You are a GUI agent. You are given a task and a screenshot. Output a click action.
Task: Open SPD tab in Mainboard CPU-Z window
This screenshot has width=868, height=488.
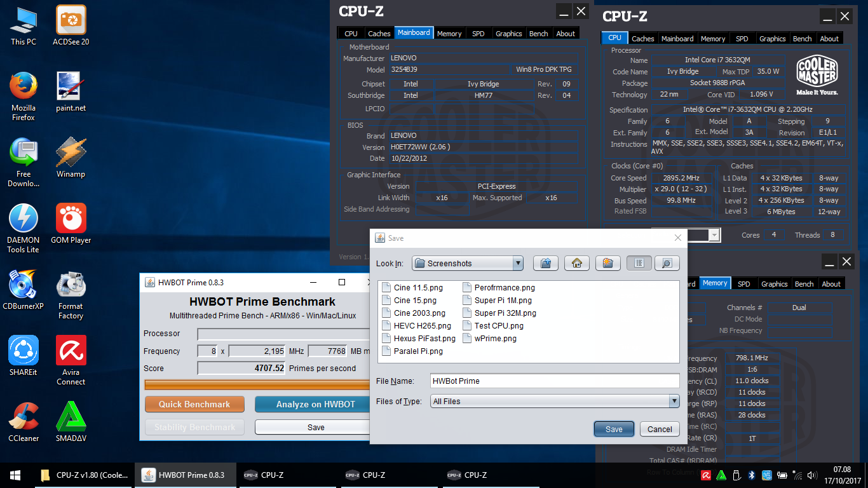click(x=478, y=34)
